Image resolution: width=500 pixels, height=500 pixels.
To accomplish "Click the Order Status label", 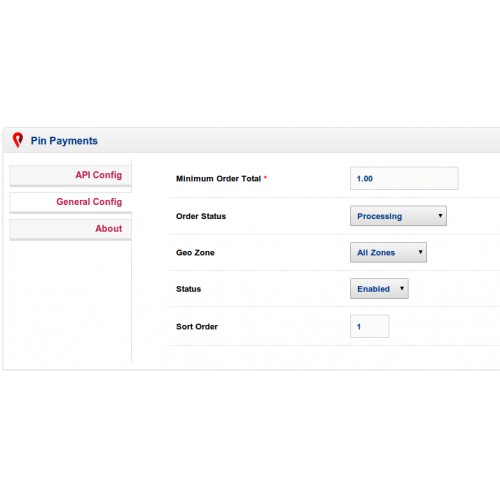I will pos(201,216).
